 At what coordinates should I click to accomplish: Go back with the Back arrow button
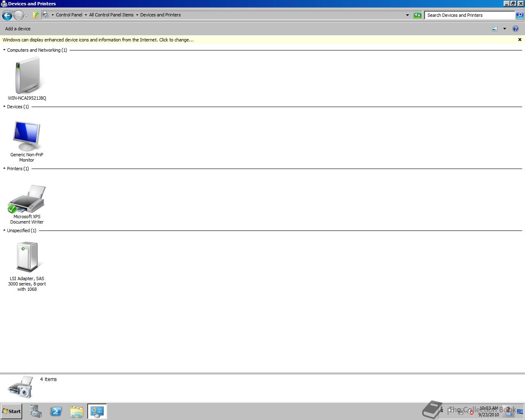(x=7, y=16)
